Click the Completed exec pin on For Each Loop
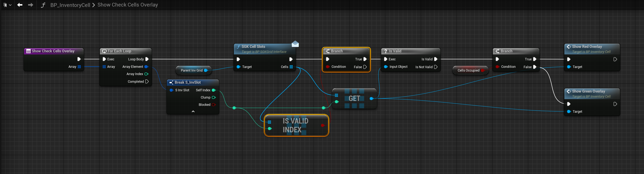This screenshot has height=174, width=644. coord(147,82)
